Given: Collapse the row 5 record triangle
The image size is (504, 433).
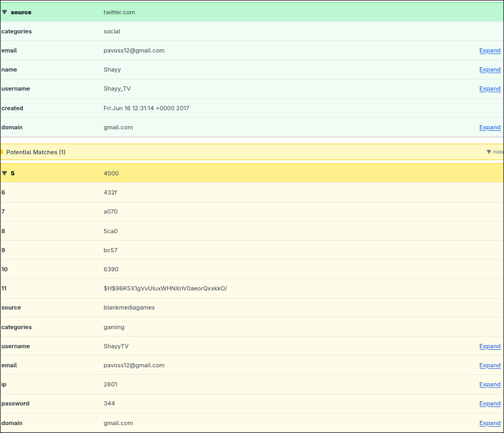Looking at the screenshot, I should pyautogui.click(x=4, y=173).
